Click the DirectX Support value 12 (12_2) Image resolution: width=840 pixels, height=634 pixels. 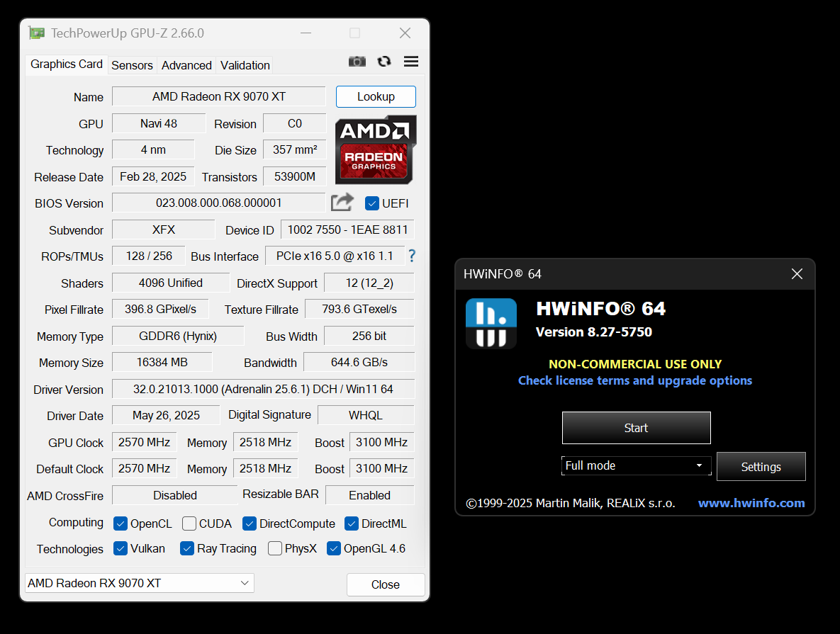pyautogui.click(x=369, y=283)
